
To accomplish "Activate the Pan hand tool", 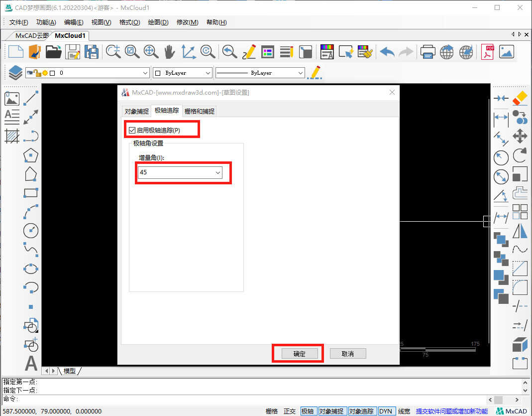I will tap(169, 52).
